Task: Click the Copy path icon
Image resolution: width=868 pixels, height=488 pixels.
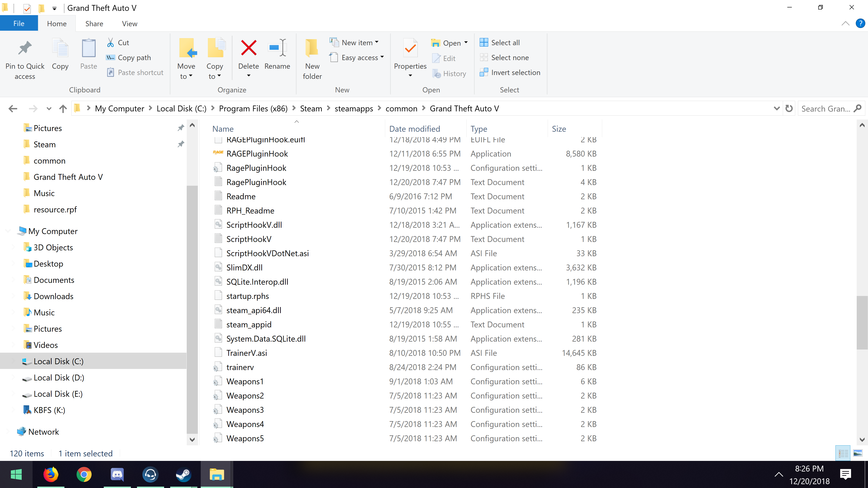Action: tap(111, 58)
